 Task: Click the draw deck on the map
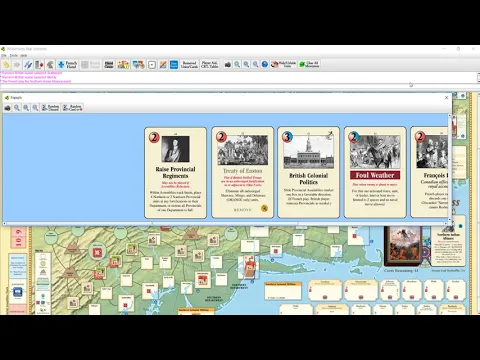click(x=403, y=246)
